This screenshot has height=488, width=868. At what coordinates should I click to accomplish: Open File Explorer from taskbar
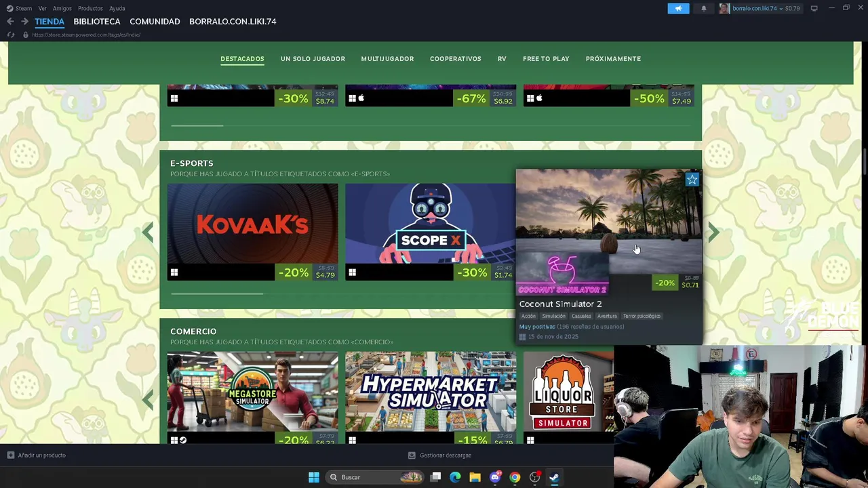point(475,477)
